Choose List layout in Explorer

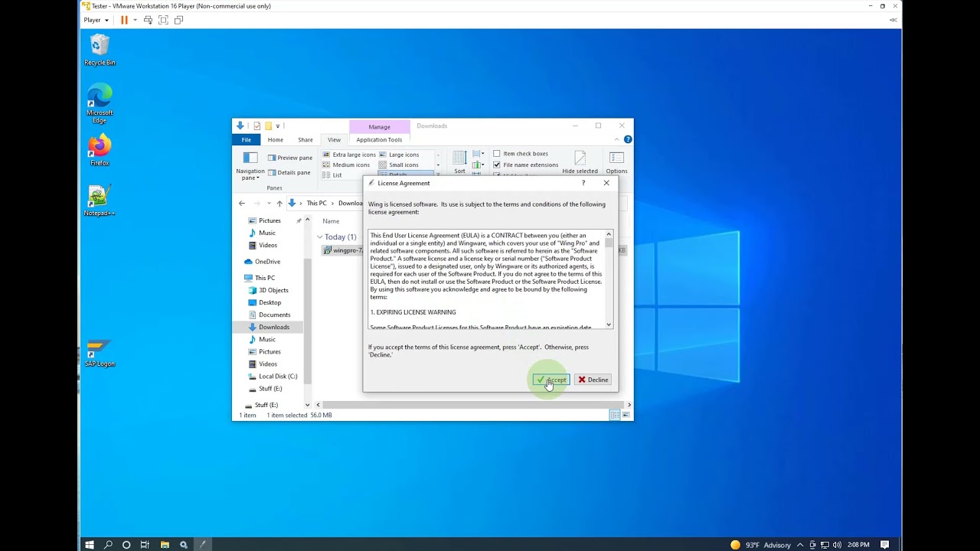332,175
